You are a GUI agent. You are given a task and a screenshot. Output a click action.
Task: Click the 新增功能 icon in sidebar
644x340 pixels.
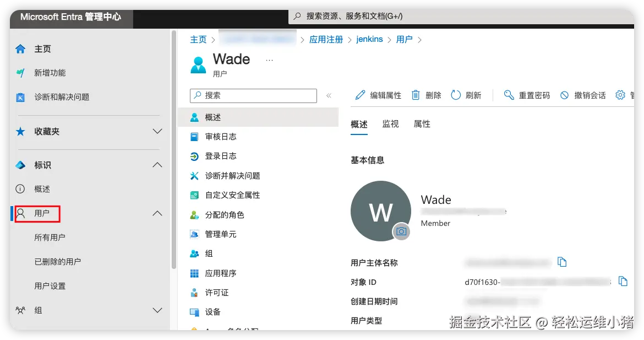click(x=20, y=73)
